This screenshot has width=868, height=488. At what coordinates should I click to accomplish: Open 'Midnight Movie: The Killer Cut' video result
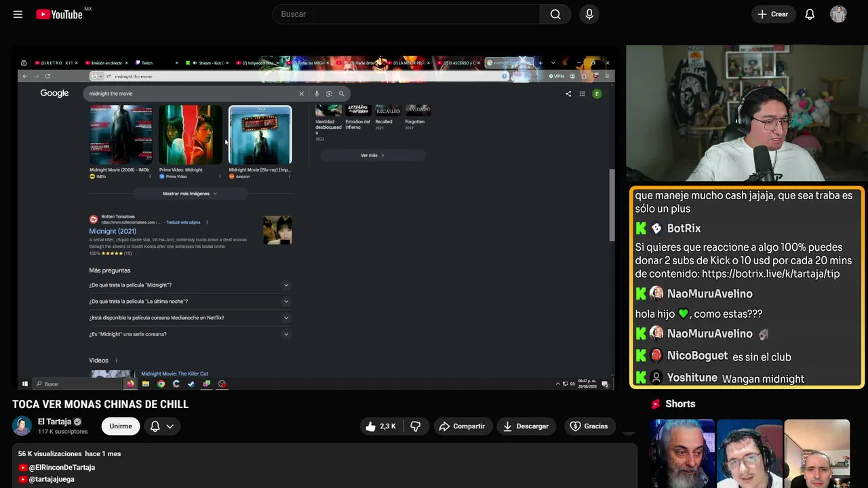tap(174, 373)
